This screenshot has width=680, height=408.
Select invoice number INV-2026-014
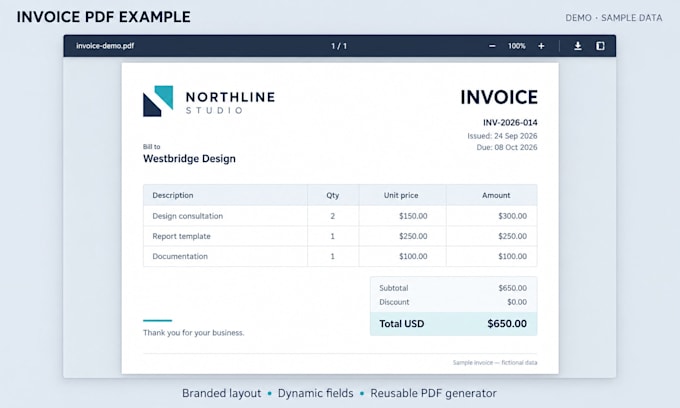[x=510, y=123]
